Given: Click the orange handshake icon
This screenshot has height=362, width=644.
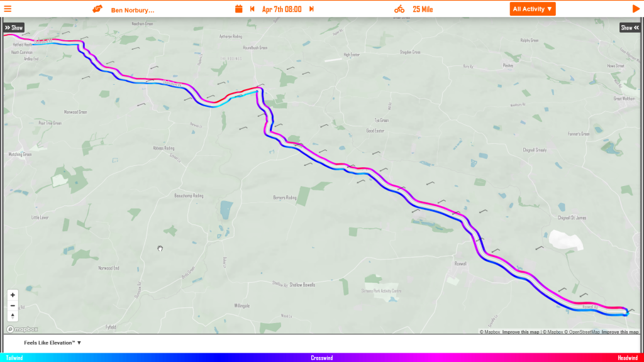Looking at the screenshot, I should (x=97, y=9).
